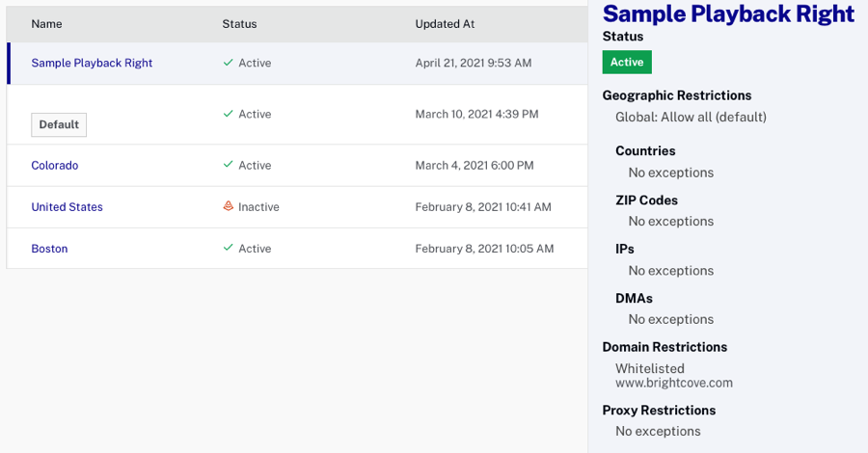The image size is (868, 453).
Task: Open the United States playback right
Action: click(x=67, y=206)
